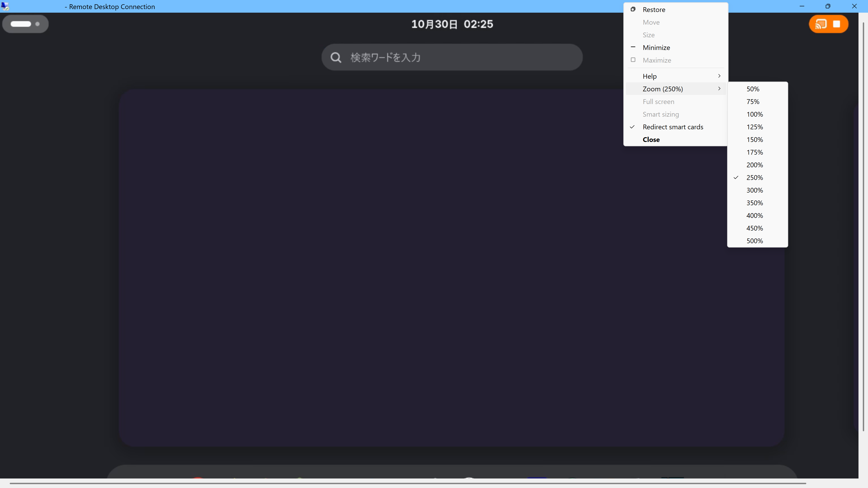Click the horizontal scrollbar at bottom
Viewport: 868px width, 488px height.
point(408,483)
